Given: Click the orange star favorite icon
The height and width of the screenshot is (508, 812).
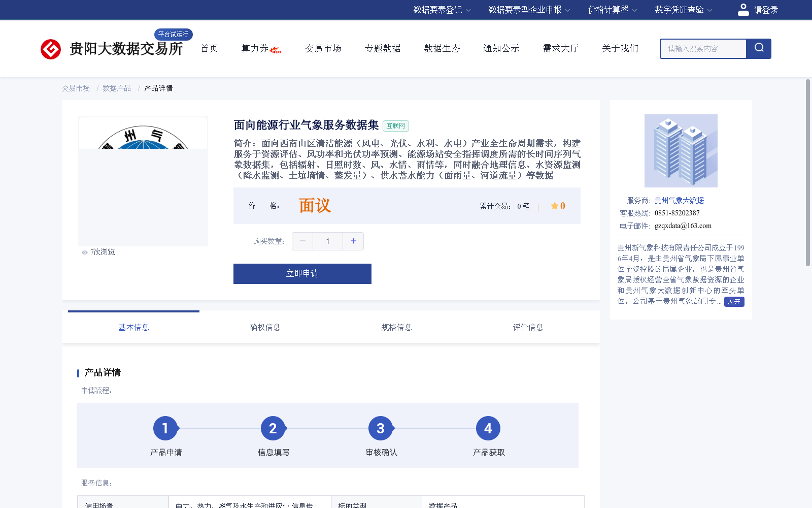Looking at the screenshot, I should [x=555, y=206].
